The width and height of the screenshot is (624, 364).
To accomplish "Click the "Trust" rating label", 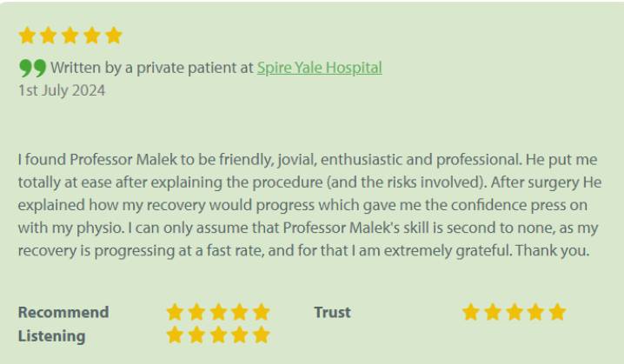I will tap(332, 312).
